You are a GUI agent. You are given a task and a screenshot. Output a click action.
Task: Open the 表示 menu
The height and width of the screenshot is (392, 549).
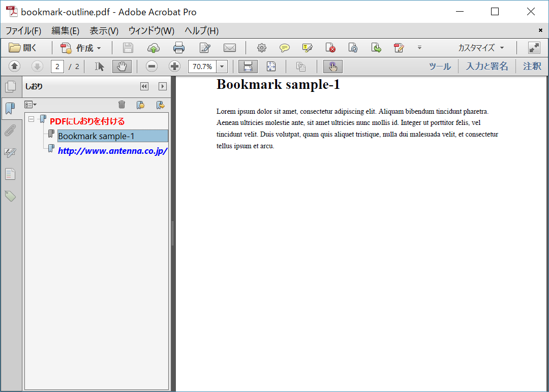103,30
